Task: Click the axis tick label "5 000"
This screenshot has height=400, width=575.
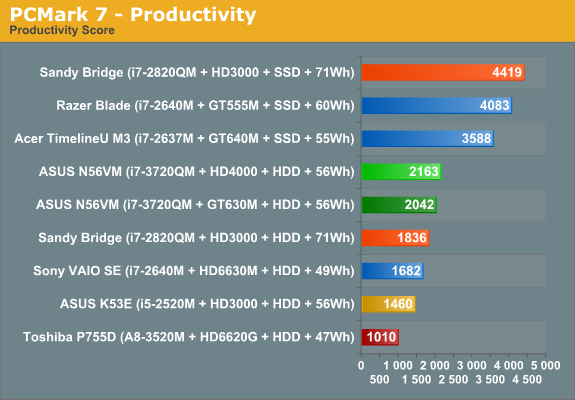Action: [x=546, y=366]
